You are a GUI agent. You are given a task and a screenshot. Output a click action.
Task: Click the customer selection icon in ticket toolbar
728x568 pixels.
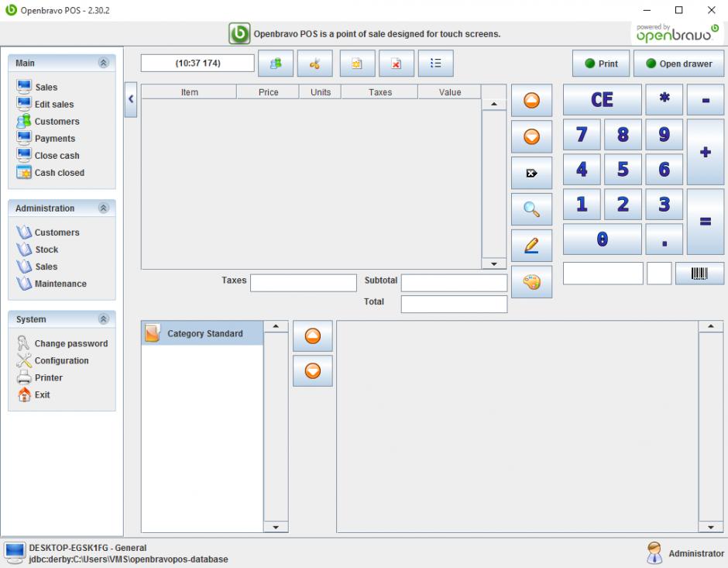(275, 64)
